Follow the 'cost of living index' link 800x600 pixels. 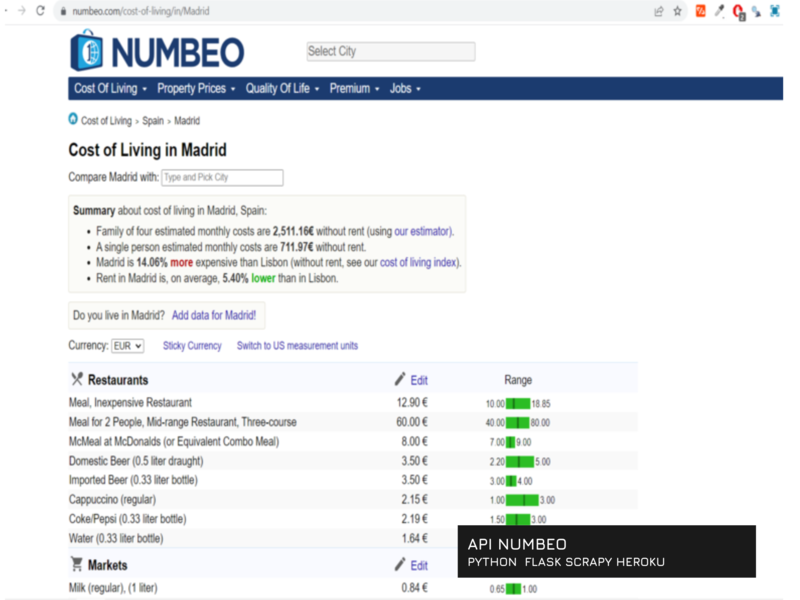pos(418,263)
